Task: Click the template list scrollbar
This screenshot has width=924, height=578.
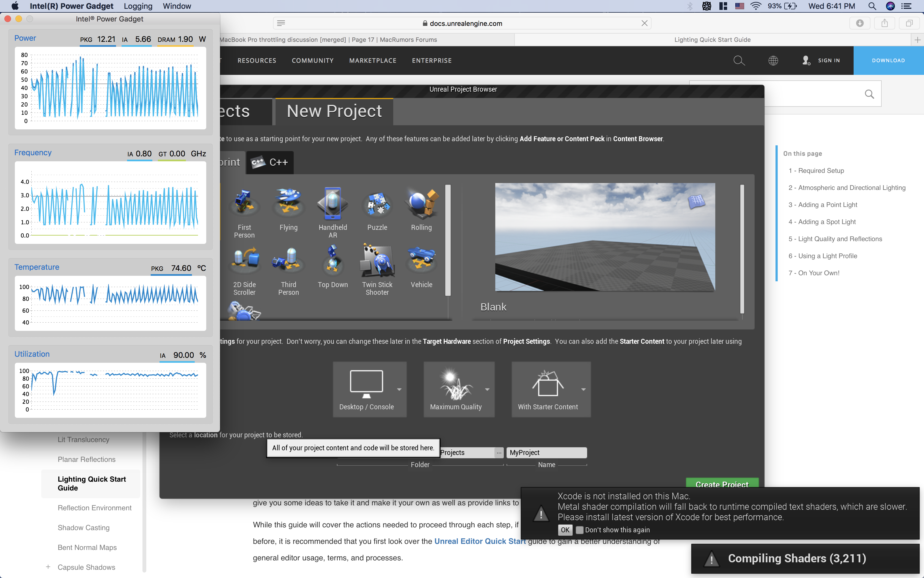Action: pyautogui.click(x=448, y=240)
